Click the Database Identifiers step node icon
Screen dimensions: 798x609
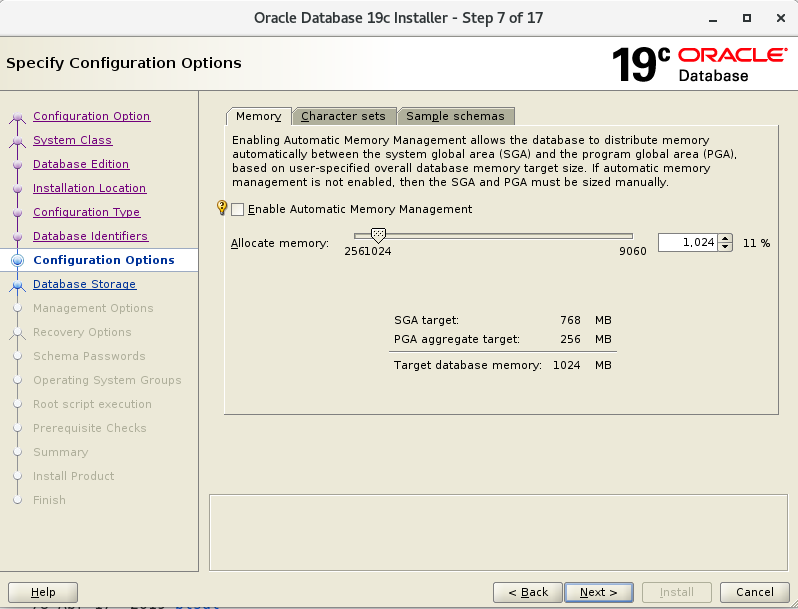click(x=17, y=236)
